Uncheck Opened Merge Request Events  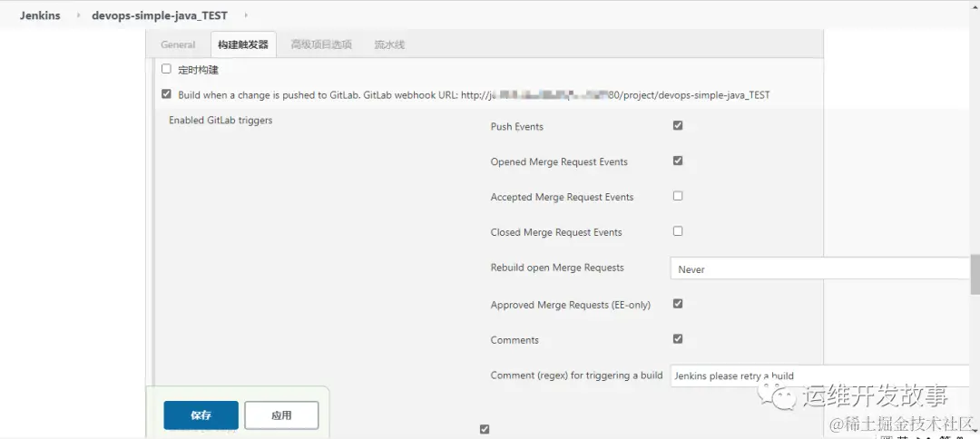[678, 161]
